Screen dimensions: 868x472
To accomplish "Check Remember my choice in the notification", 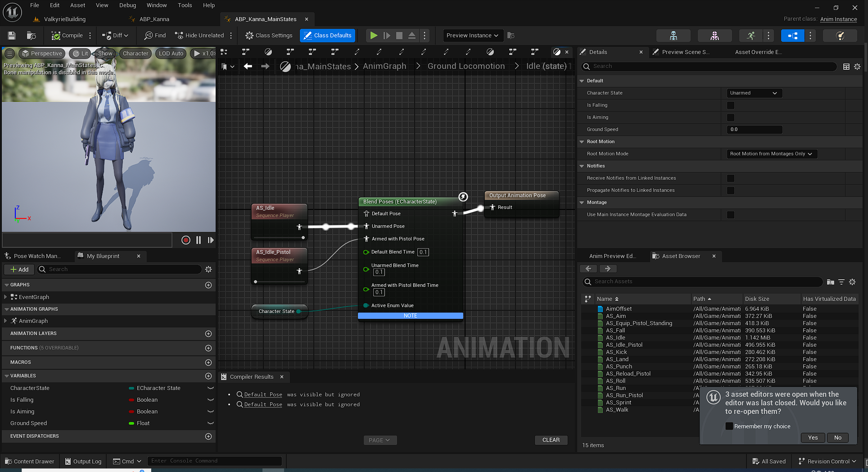I will (729, 426).
